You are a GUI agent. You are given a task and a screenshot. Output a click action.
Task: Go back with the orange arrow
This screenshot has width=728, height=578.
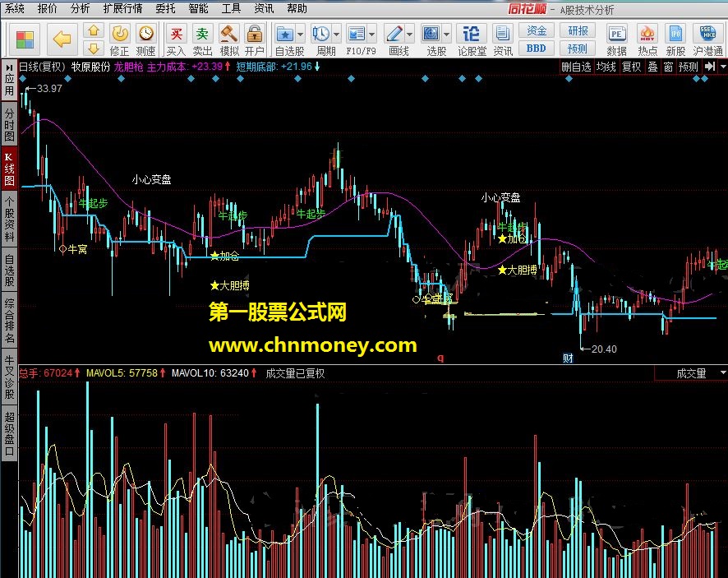62,39
